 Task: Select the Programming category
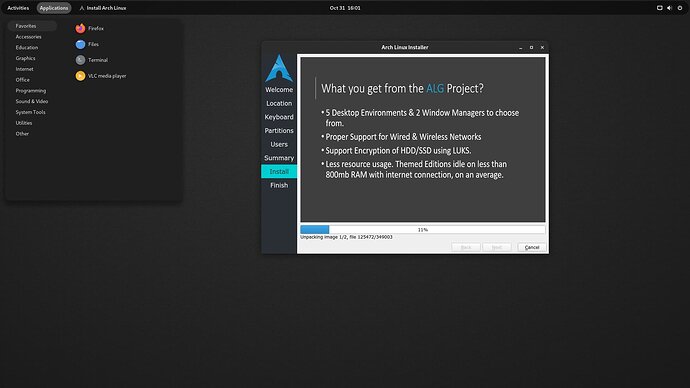click(32, 91)
